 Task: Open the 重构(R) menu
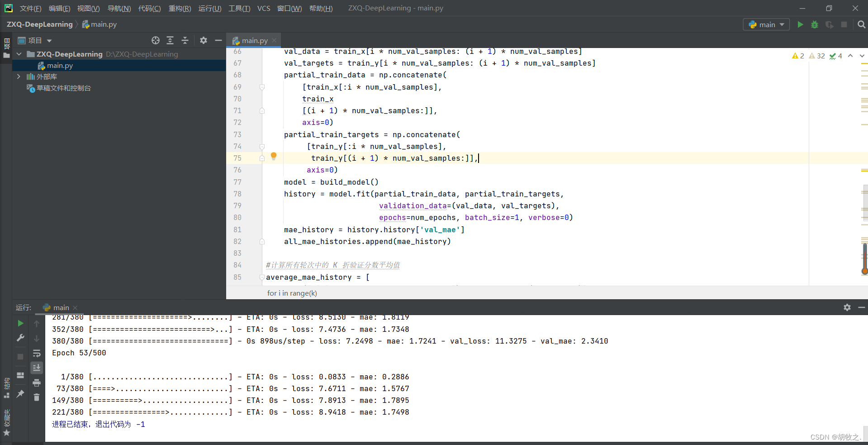click(180, 8)
